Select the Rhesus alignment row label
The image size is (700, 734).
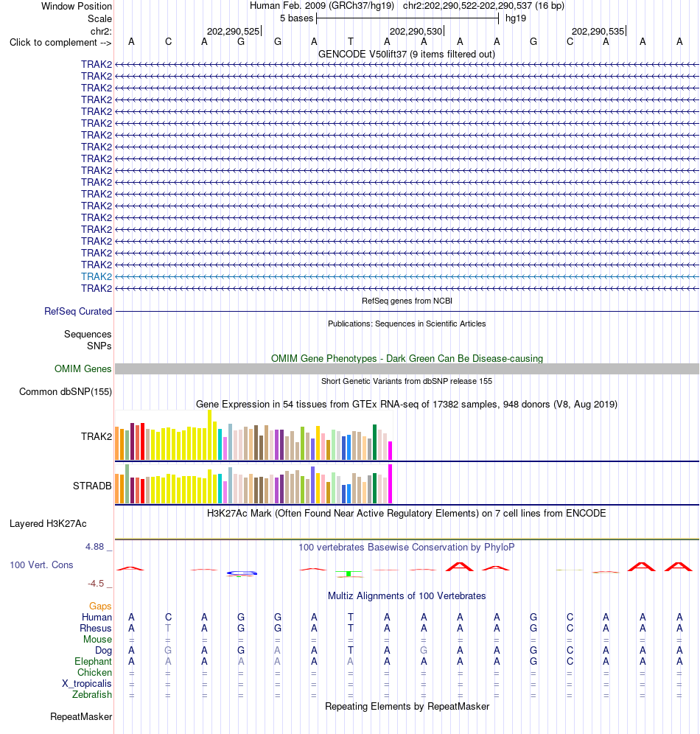click(96, 629)
